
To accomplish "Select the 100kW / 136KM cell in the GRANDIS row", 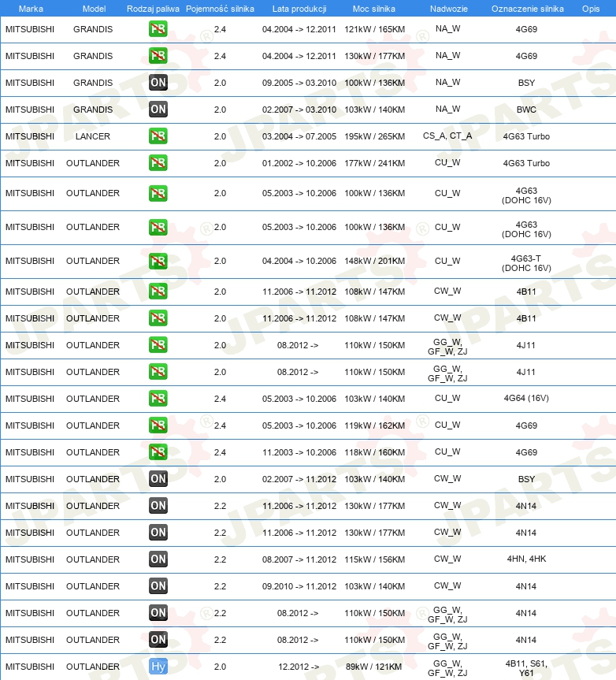I will [x=374, y=83].
